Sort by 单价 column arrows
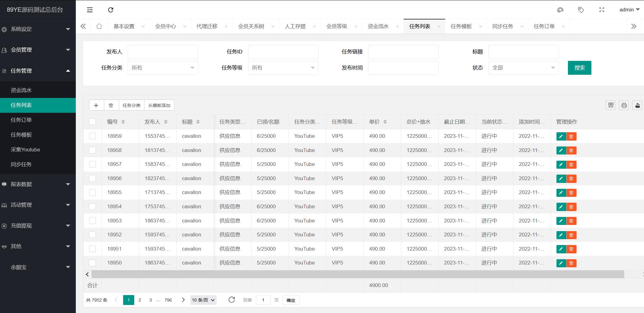This screenshot has height=313, width=644. click(x=385, y=122)
